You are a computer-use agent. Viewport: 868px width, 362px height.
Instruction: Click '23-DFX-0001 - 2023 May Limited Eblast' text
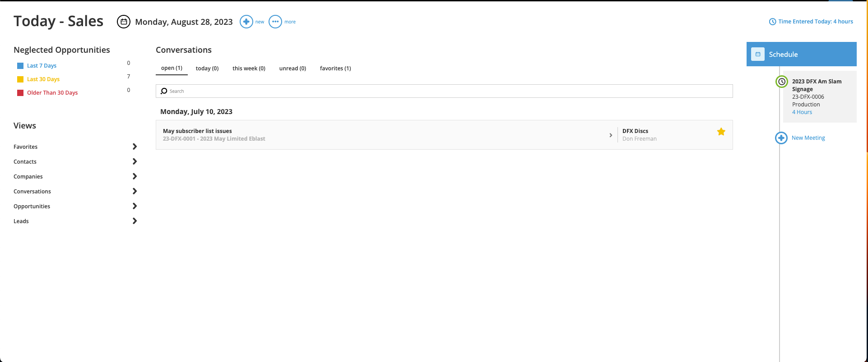(x=214, y=139)
